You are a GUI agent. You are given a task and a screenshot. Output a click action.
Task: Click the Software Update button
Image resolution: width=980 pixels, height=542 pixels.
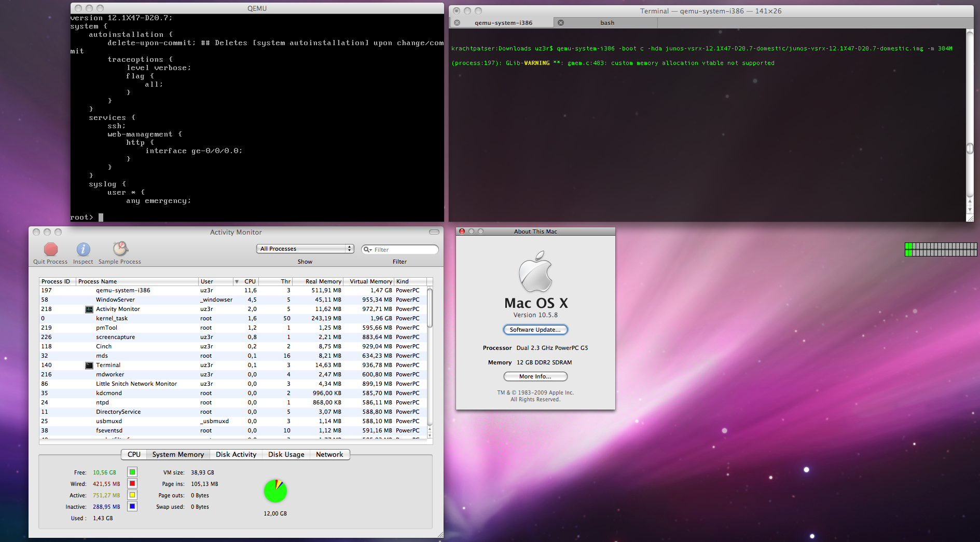click(535, 330)
